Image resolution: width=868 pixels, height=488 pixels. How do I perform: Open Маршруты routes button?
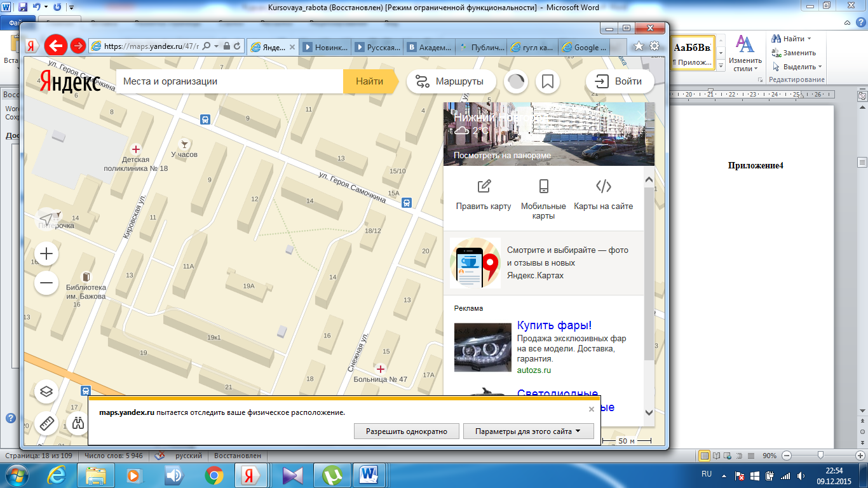(x=451, y=81)
